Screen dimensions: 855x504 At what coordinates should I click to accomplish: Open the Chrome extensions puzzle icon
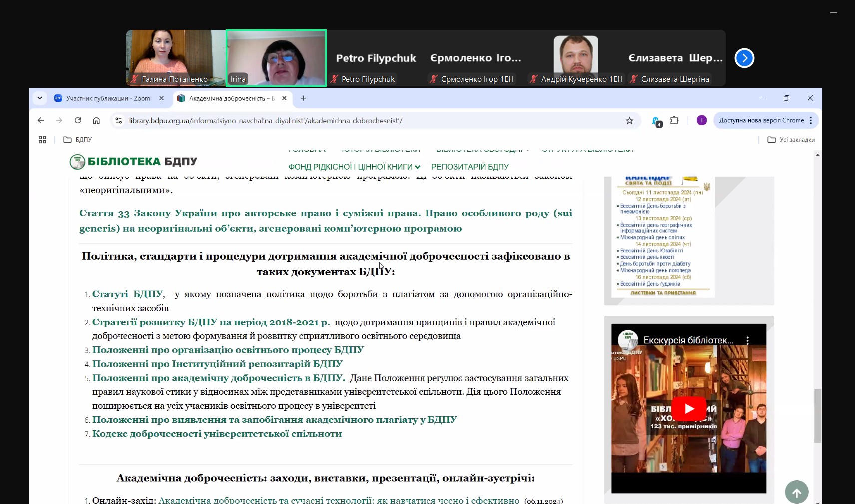coord(674,120)
